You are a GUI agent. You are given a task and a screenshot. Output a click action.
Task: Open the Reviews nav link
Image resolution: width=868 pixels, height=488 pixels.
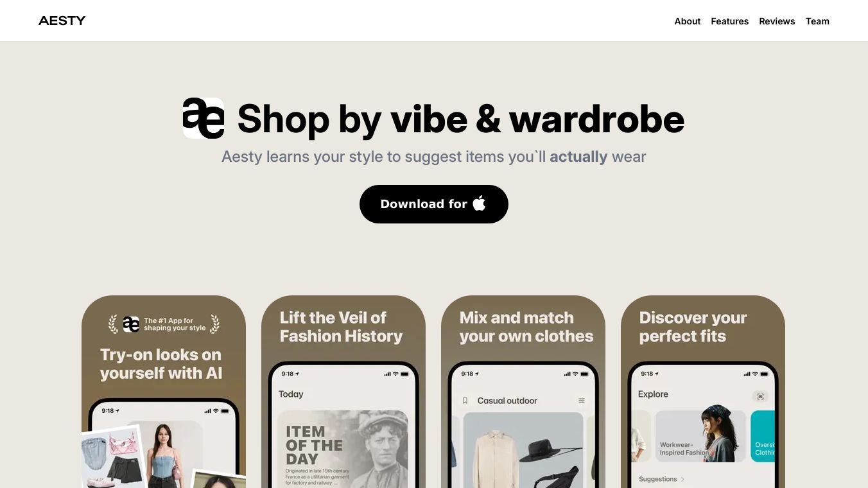(777, 21)
